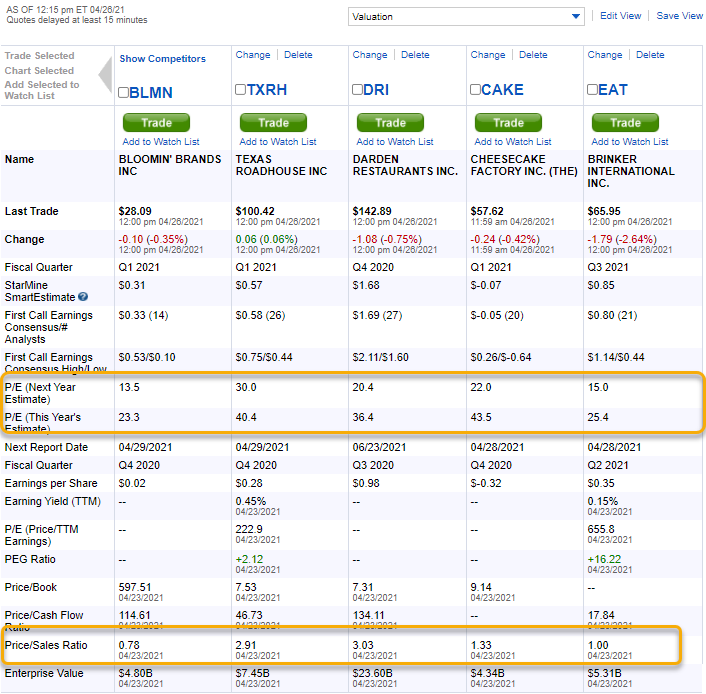Select TXRH PEG Ratio +2.12
706x694 pixels.
(249, 559)
